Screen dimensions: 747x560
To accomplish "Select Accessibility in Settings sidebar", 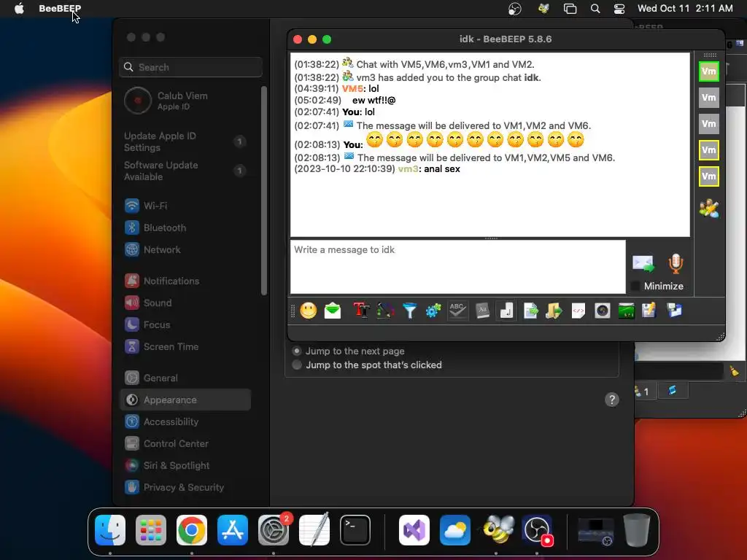I will [185, 422].
